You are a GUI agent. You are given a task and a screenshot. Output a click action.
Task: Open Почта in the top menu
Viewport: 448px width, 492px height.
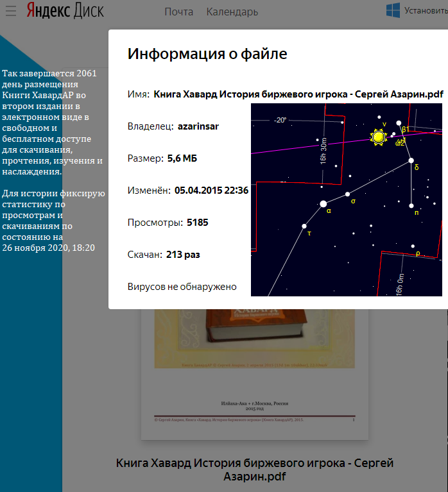(x=178, y=12)
